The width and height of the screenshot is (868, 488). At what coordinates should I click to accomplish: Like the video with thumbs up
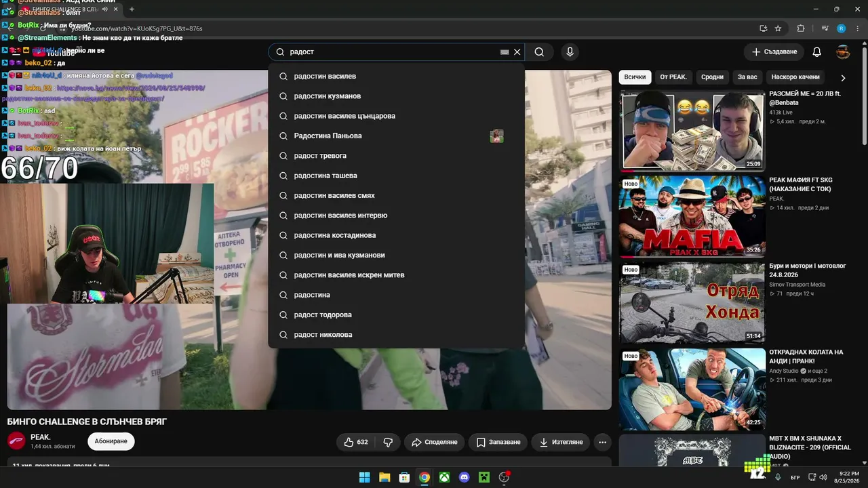click(355, 442)
